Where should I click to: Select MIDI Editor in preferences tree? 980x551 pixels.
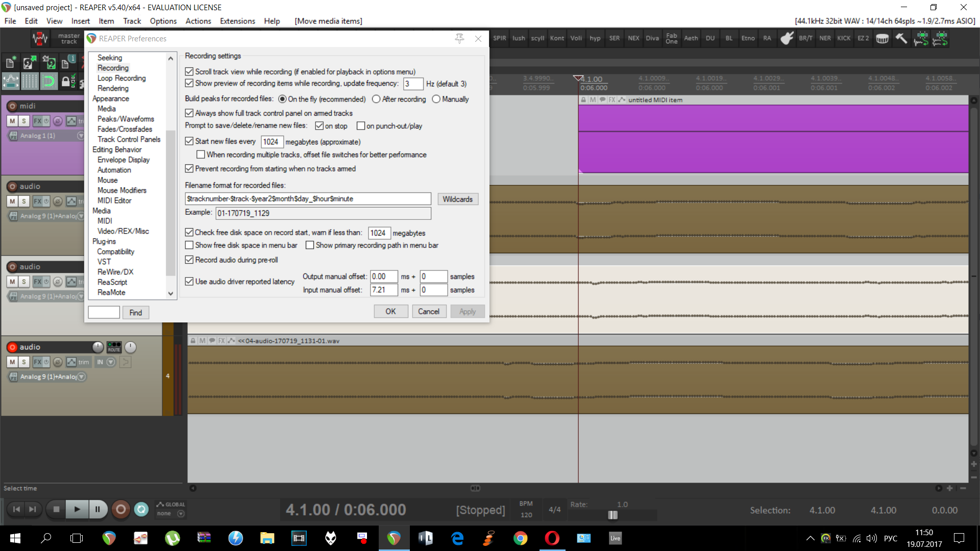tap(114, 201)
